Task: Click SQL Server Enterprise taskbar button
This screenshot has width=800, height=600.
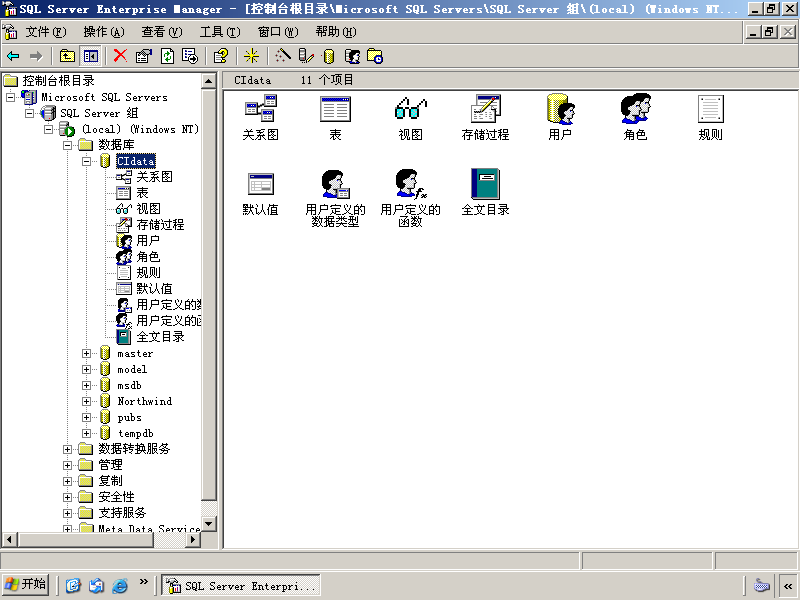Action: tap(241, 585)
